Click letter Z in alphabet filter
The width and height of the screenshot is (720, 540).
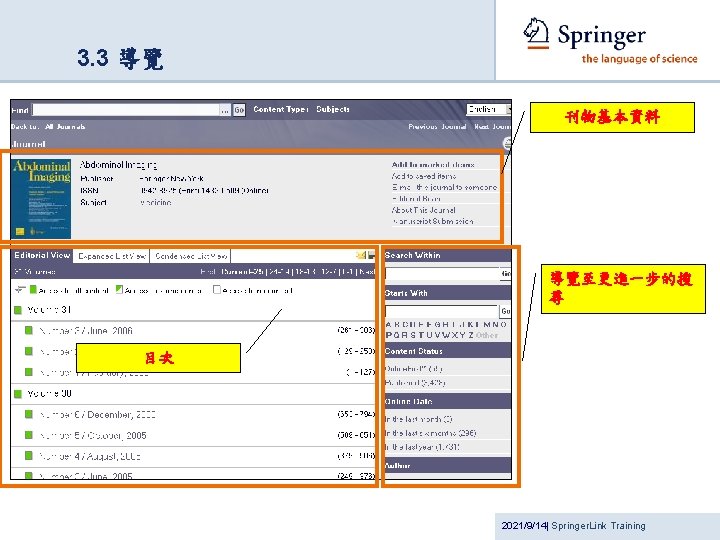(x=471, y=335)
